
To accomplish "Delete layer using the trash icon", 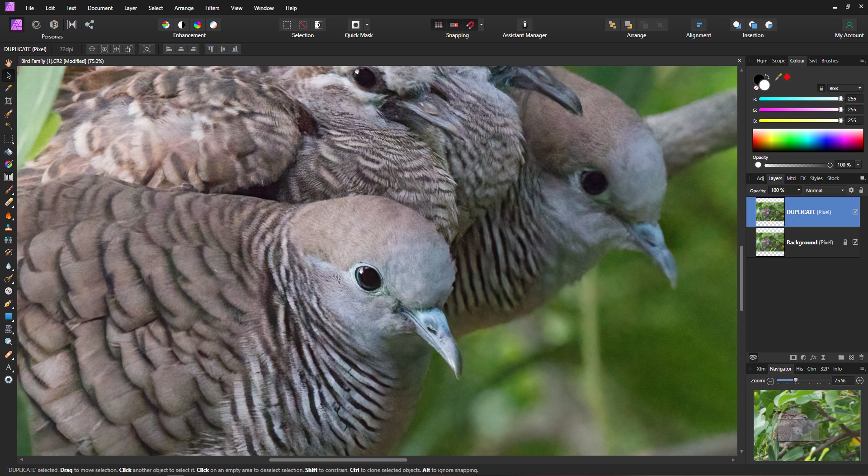I will tap(861, 357).
